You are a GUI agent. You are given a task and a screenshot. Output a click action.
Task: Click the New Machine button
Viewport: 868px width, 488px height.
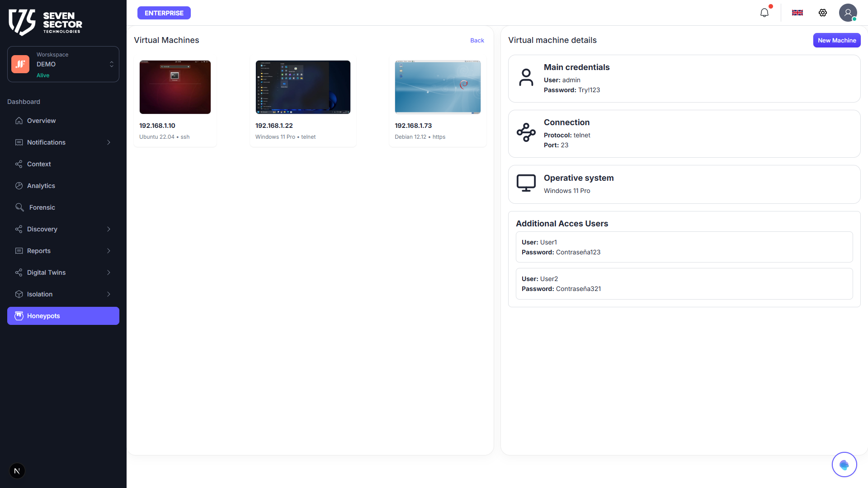(836, 40)
